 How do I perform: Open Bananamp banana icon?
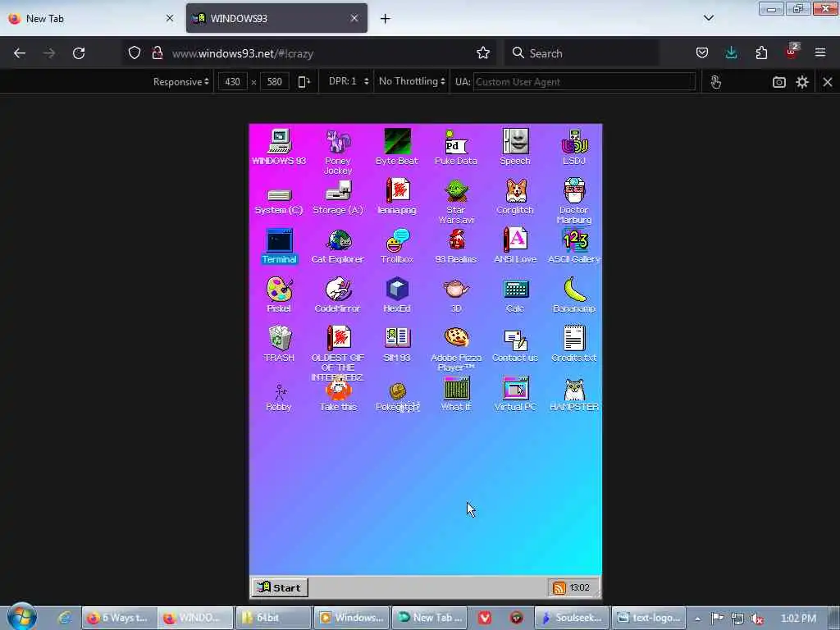pyautogui.click(x=574, y=290)
